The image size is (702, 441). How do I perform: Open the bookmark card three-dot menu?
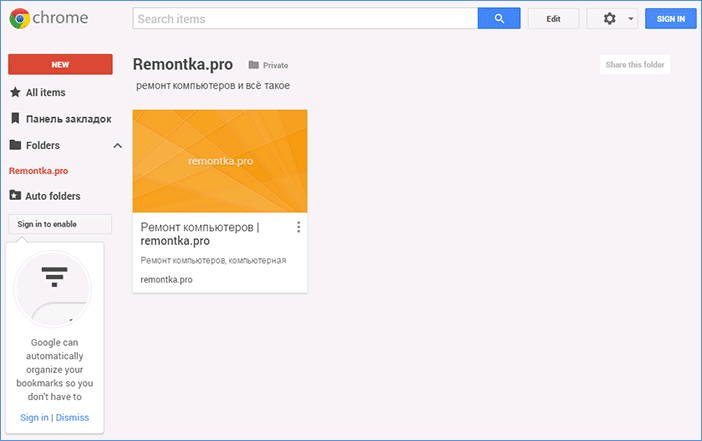pos(298,228)
